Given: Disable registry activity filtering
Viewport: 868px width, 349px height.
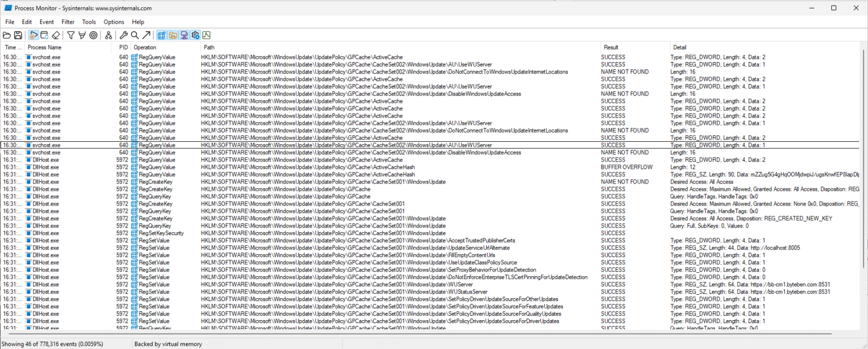Looking at the screenshot, I should pyautogui.click(x=161, y=35).
